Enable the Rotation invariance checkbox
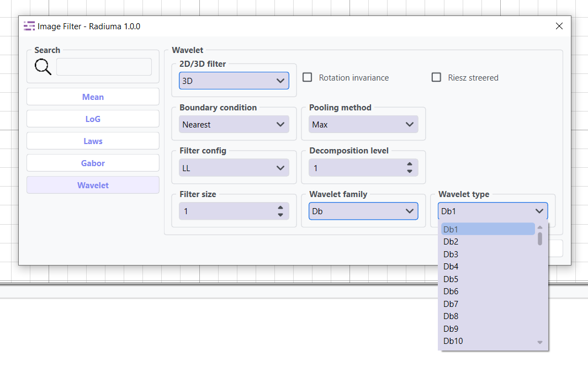The image size is (588, 366). coord(307,77)
